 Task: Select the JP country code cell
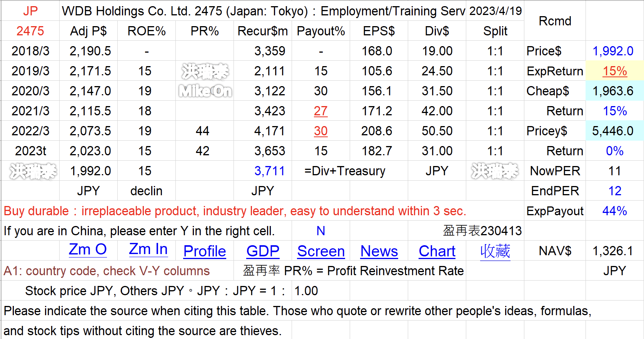30,11
